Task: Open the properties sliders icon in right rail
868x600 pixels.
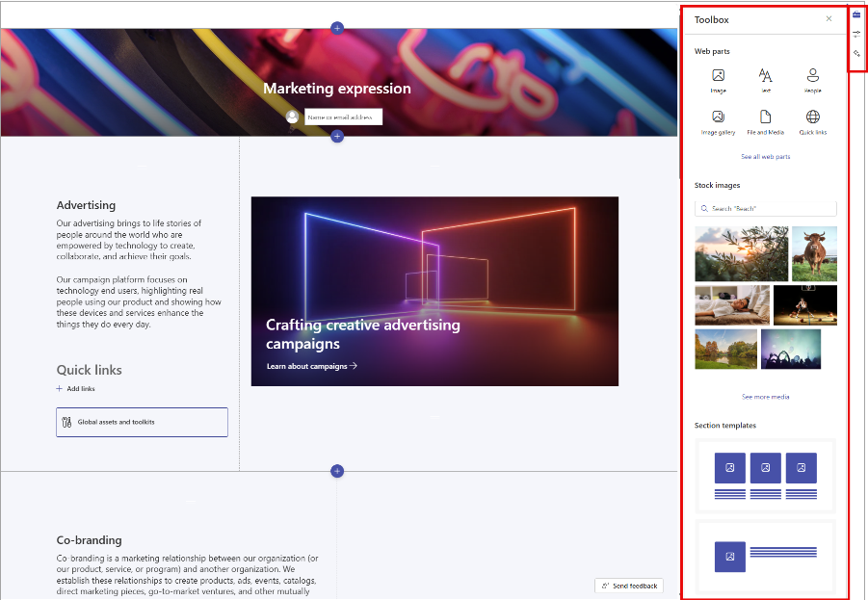Action: pyautogui.click(x=856, y=34)
